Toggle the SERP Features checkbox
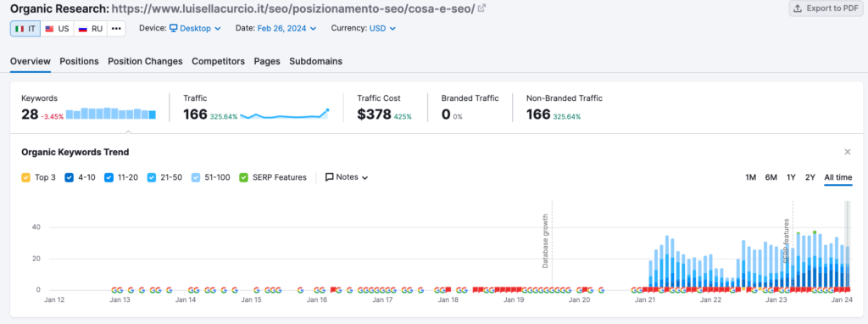 coord(243,178)
